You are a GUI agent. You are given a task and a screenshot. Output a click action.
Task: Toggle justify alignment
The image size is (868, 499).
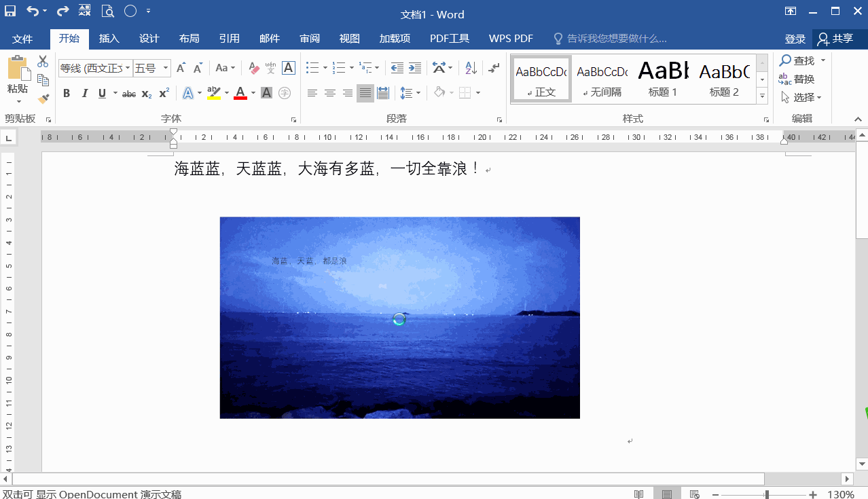coord(365,93)
